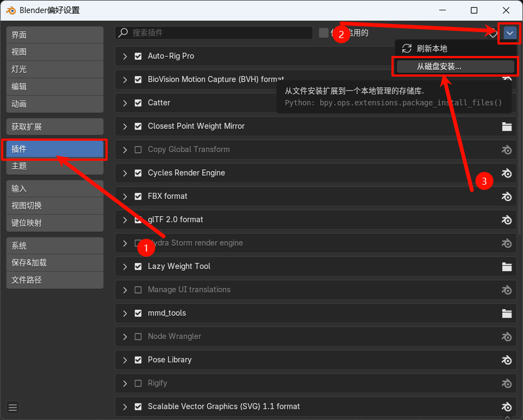Expand the Manage UI translations row
The height and width of the screenshot is (420, 523).
click(124, 290)
